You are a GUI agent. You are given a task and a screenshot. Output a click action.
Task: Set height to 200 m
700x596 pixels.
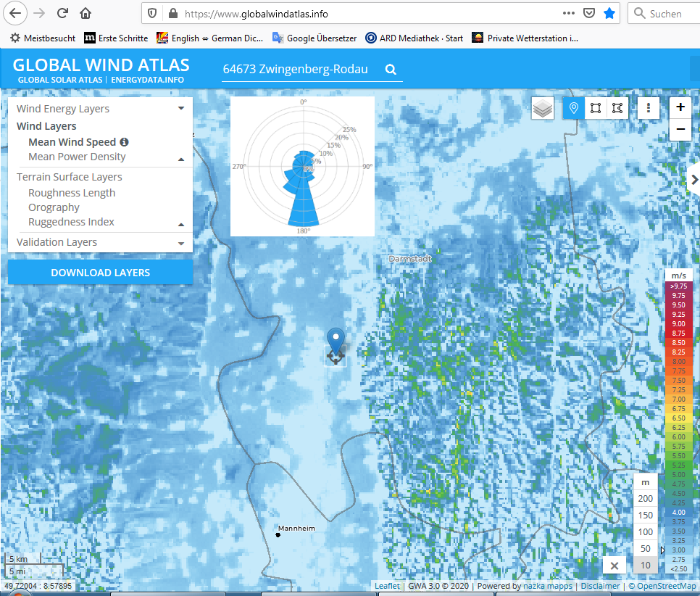pos(645,499)
